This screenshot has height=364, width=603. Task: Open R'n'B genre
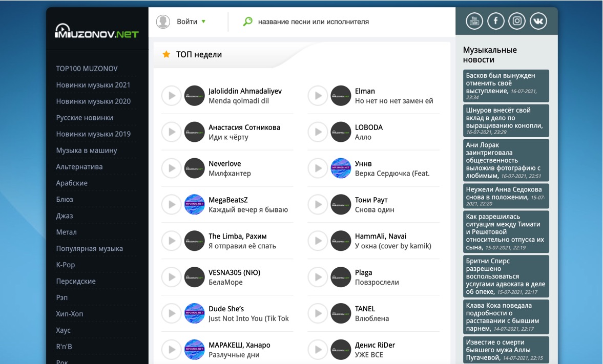click(64, 346)
